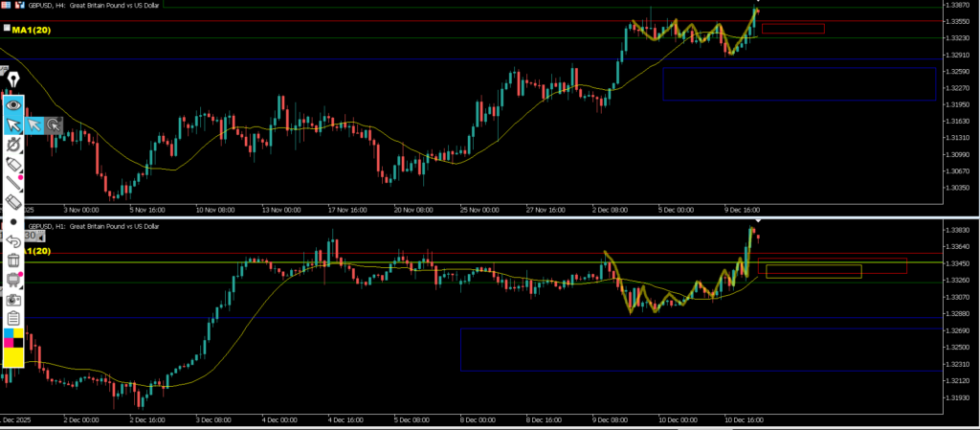Select the yellow color swatch
Viewport: 980px width, 430px height.
click(x=13, y=358)
